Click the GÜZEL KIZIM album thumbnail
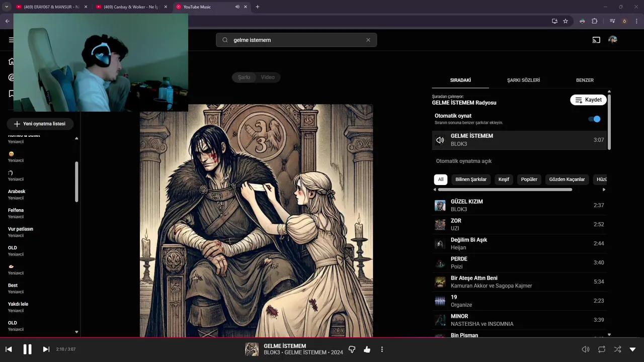Image resolution: width=644 pixels, height=362 pixels. [440, 205]
